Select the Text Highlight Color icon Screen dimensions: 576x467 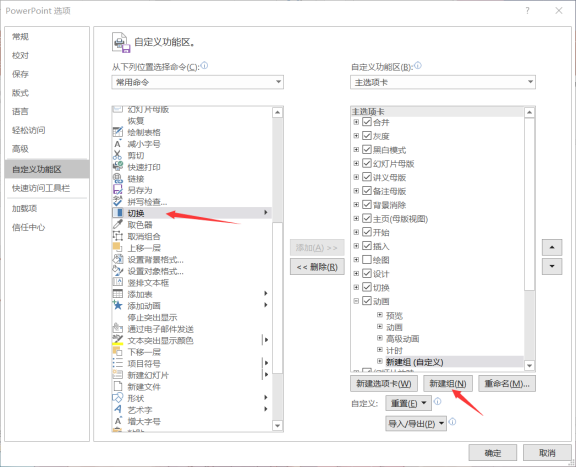118,340
